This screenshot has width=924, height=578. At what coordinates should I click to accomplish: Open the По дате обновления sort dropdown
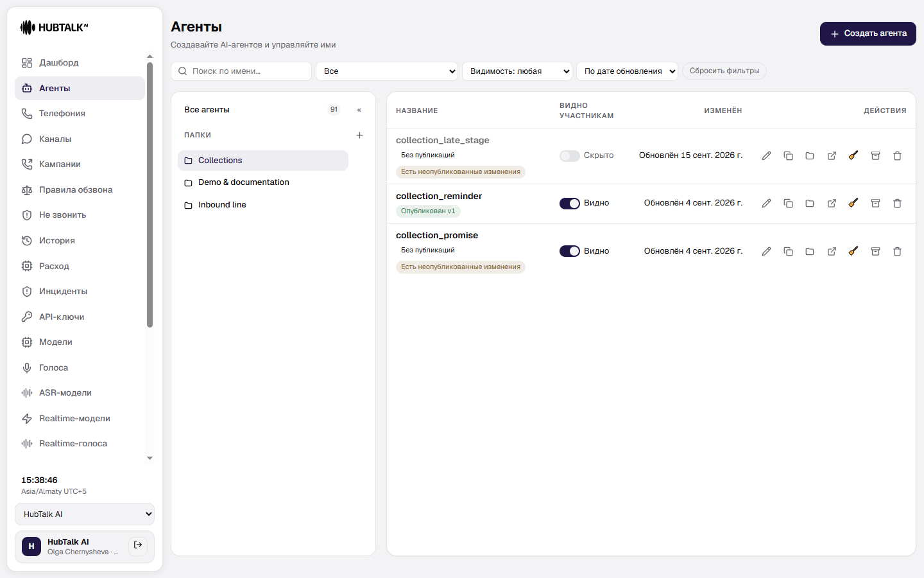pos(628,71)
